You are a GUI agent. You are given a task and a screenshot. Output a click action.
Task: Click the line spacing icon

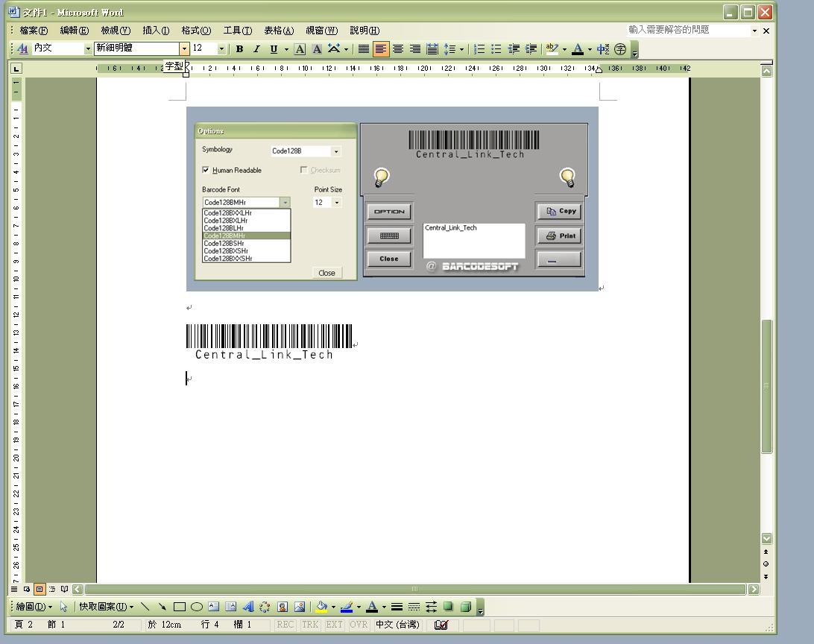point(449,48)
